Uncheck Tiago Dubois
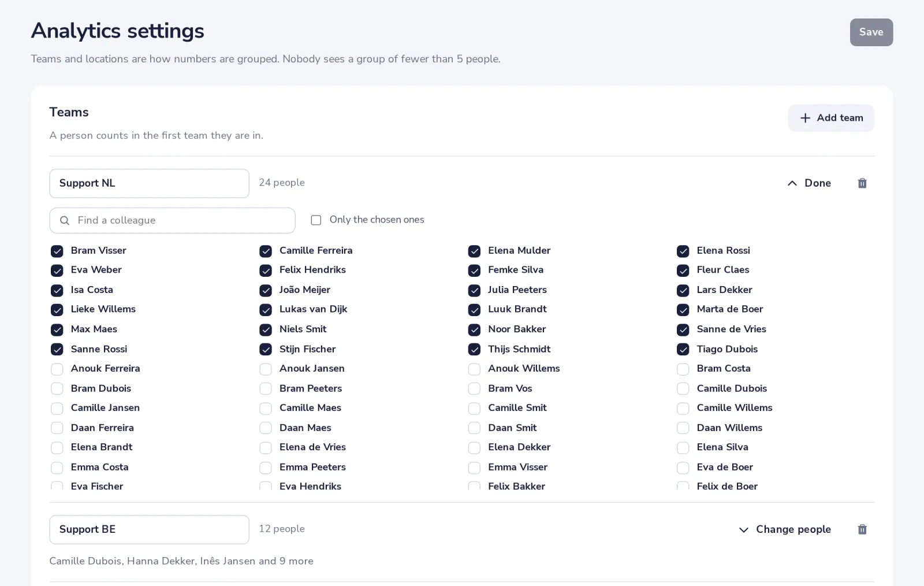Image resolution: width=924 pixels, height=586 pixels. click(x=683, y=350)
